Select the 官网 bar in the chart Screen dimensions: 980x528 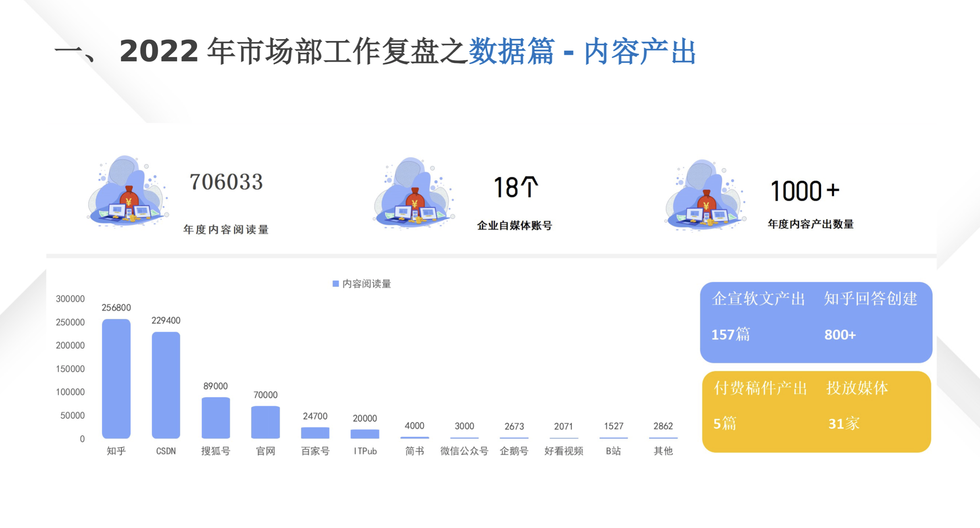266,422
